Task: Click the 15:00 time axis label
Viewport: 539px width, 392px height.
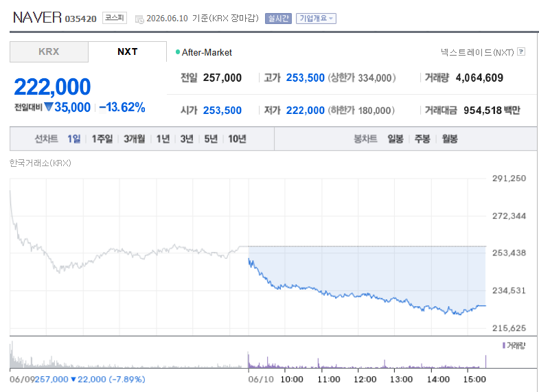Action: (474, 380)
